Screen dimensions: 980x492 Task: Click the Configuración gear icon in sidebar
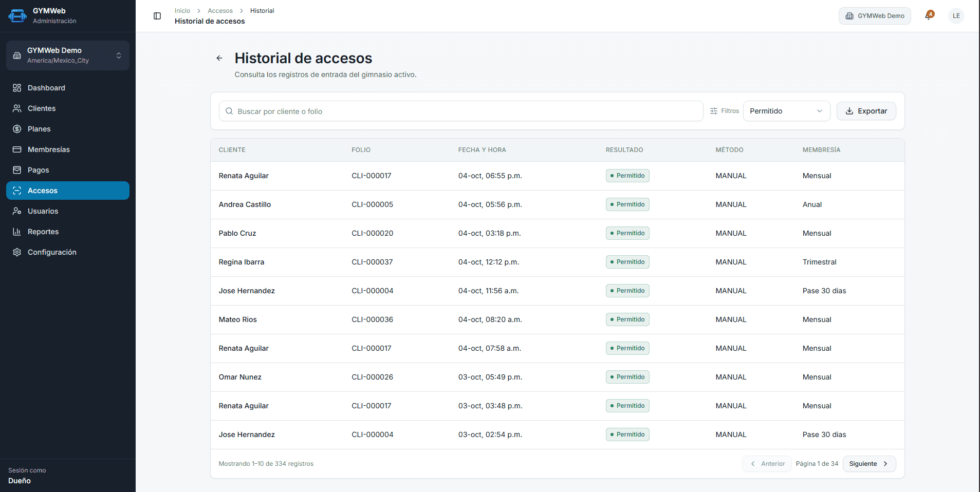(x=17, y=252)
